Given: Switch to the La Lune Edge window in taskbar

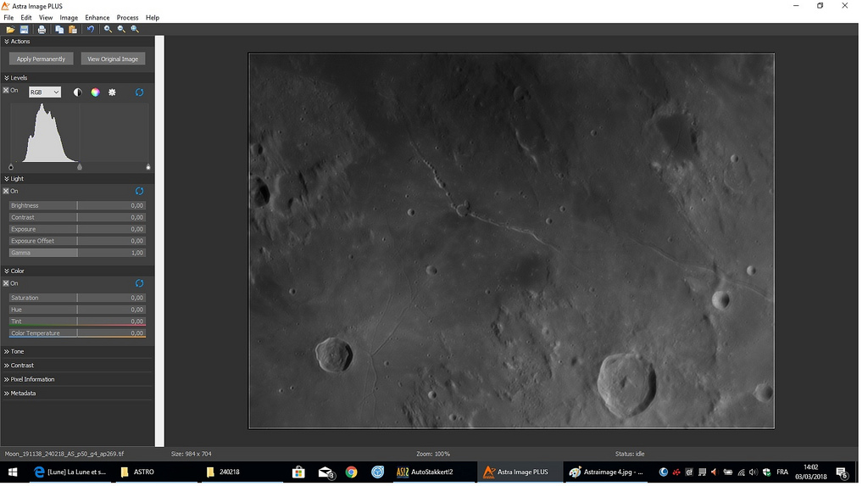Looking at the screenshot, I should pyautogui.click(x=70, y=472).
